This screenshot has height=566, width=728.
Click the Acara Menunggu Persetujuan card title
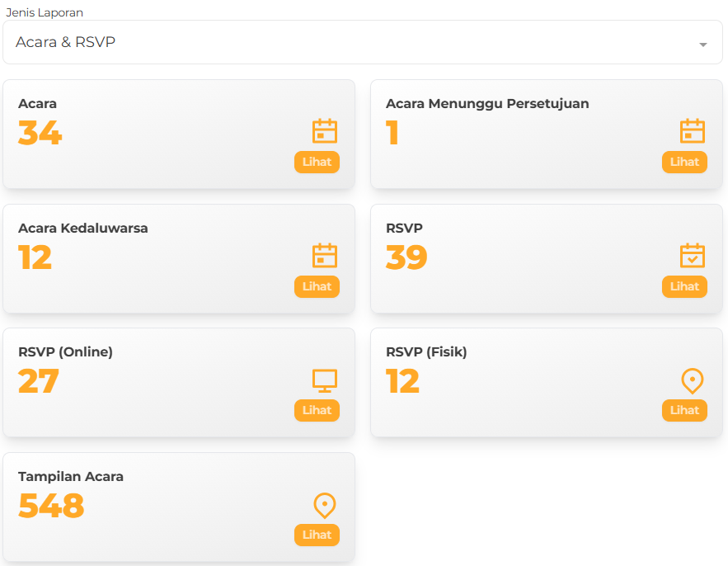487,104
